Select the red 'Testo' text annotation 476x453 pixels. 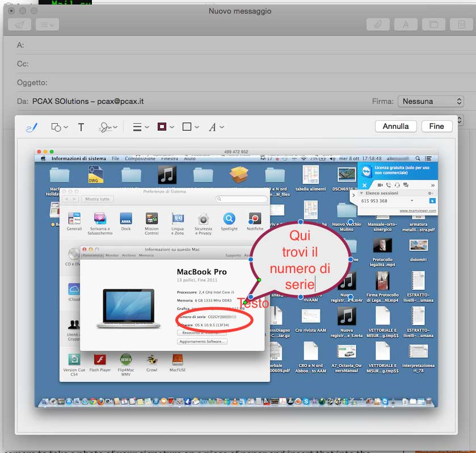pos(253,304)
